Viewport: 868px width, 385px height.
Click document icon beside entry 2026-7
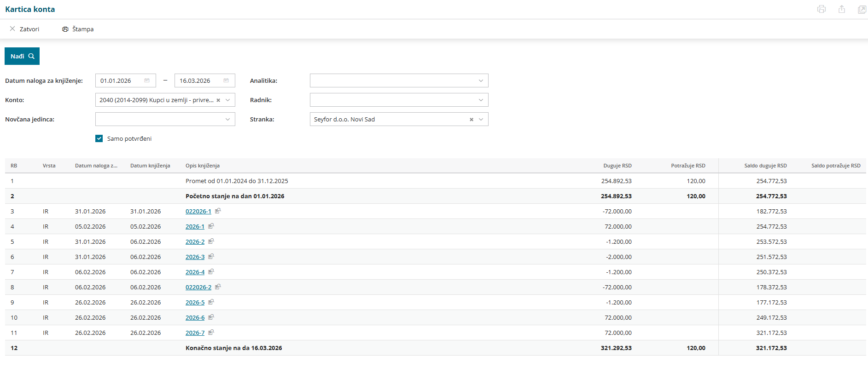click(211, 333)
